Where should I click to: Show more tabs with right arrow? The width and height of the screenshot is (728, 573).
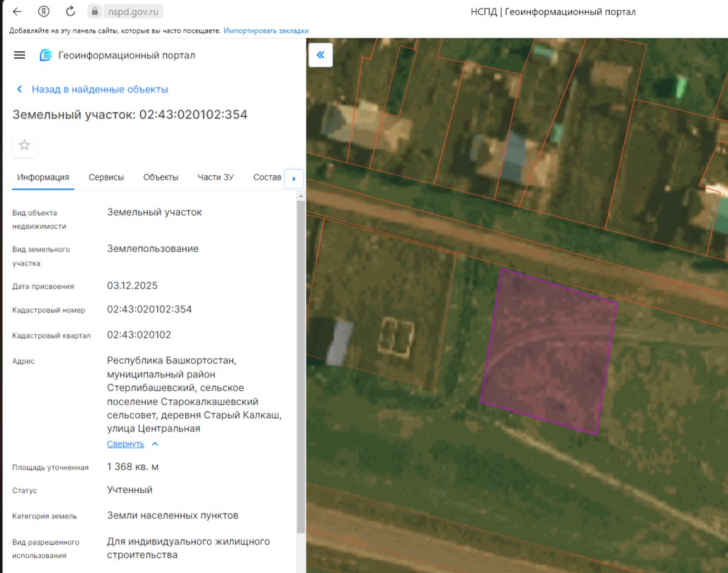[294, 179]
